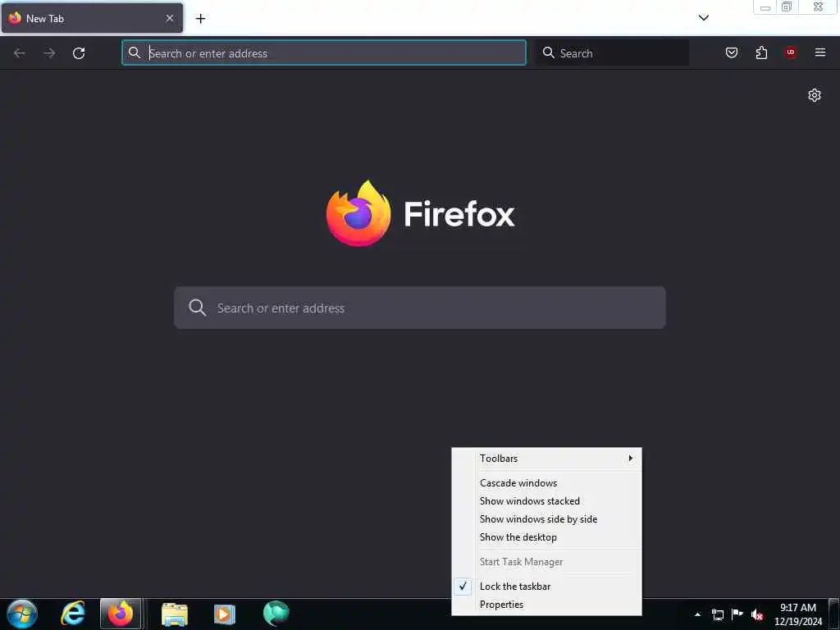Viewport: 840px width, 630px height.
Task: Open the Extensions puzzle icon
Action: point(761,52)
